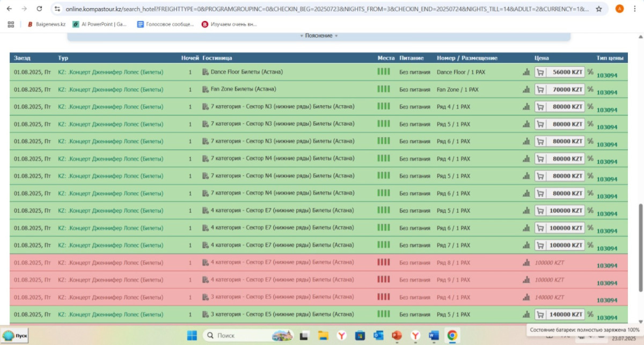This screenshot has width=644, height=345.
Task: Open the Chrome three-dot menu
Action: coord(635,9)
